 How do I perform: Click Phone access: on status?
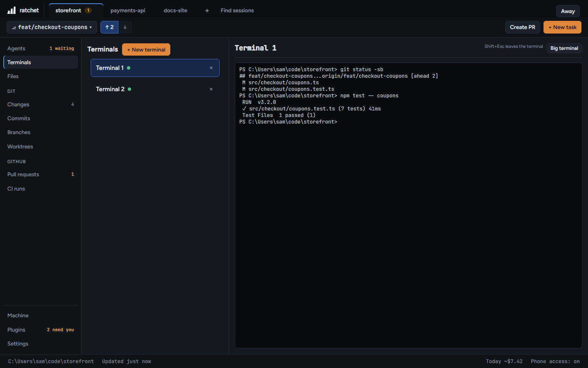[555, 361]
